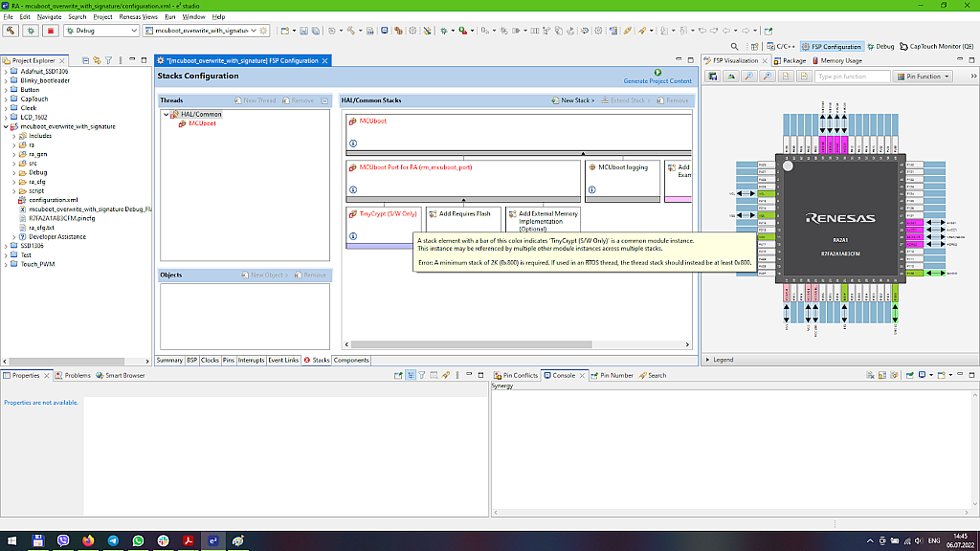Image resolution: width=980 pixels, height=551 pixels.
Task: Toggle the filter icon in Project Explorer
Action: (108, 60)
